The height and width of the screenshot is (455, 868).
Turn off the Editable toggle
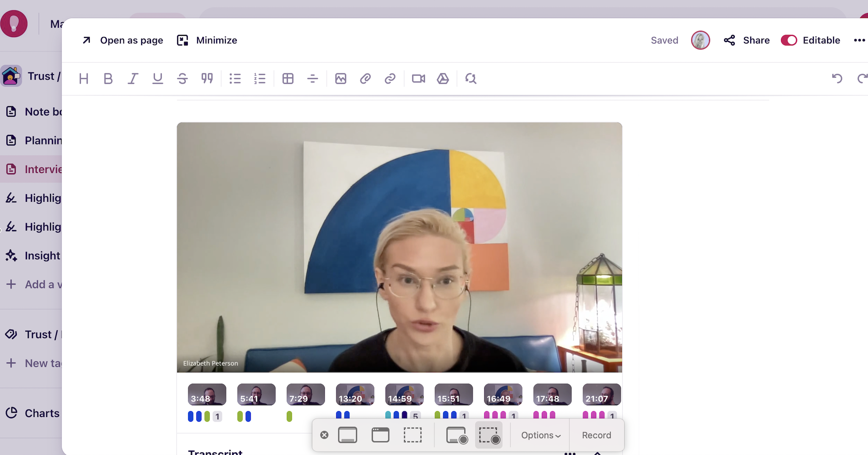pyautogui.click(x=789, y=40)
